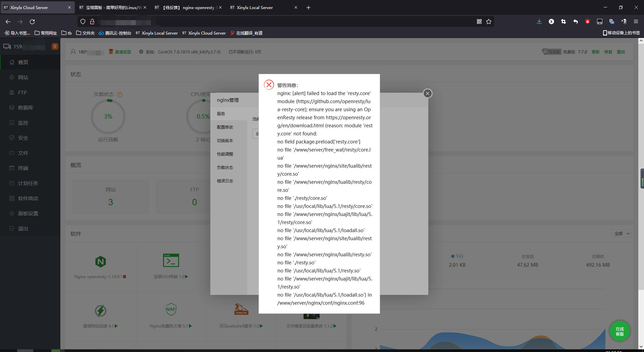Select 性能调整 tab in nginx管理

pos(229,154)
